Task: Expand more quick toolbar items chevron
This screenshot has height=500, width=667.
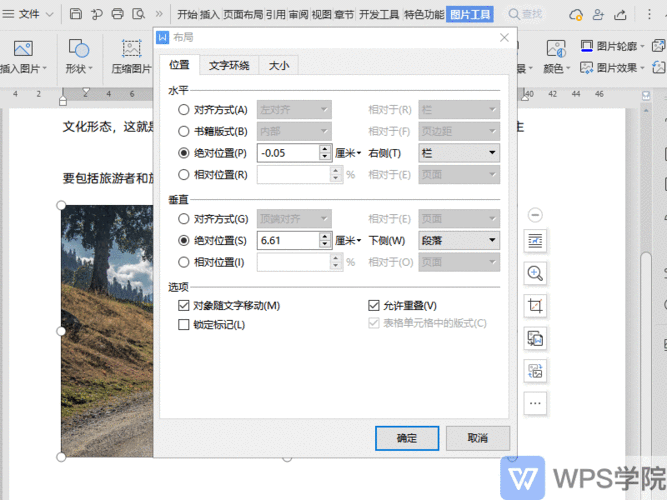Action: click(x=159, y=14)
